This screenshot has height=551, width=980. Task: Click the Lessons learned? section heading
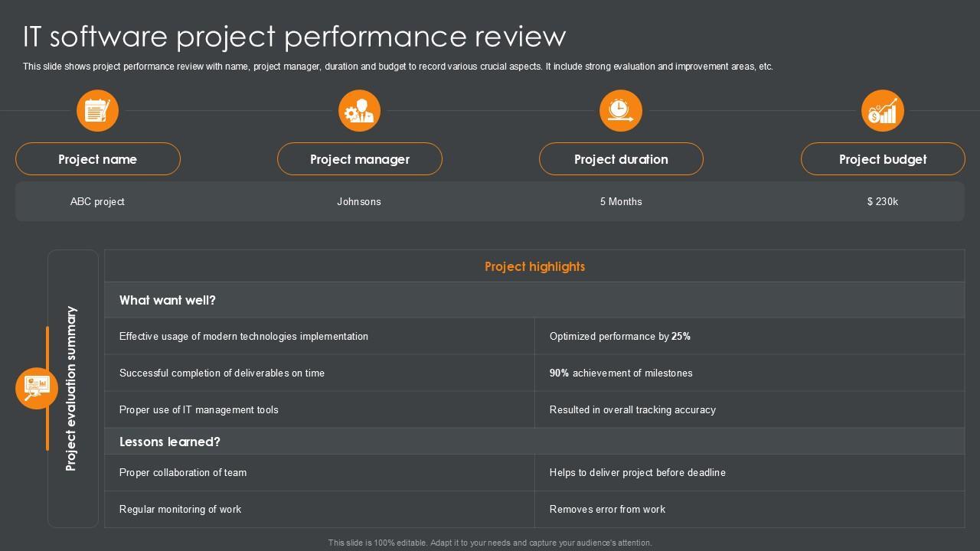click(x=170, y=442)
